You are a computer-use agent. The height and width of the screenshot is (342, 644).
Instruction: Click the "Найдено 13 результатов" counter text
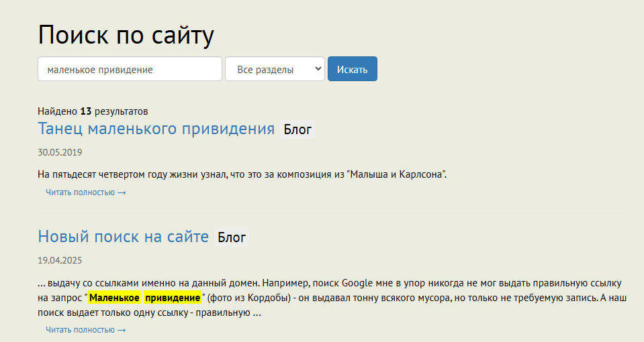click(x=93, y=111)
